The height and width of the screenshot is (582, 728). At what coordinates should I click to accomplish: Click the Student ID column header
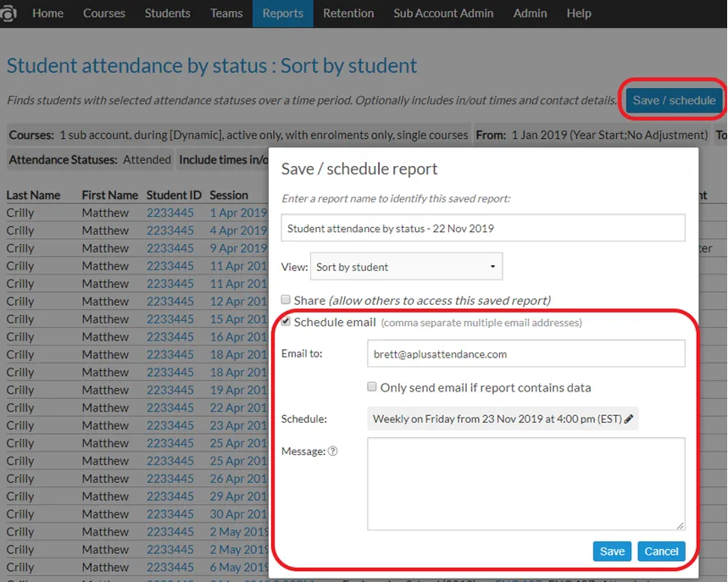(x=174, y=195)
